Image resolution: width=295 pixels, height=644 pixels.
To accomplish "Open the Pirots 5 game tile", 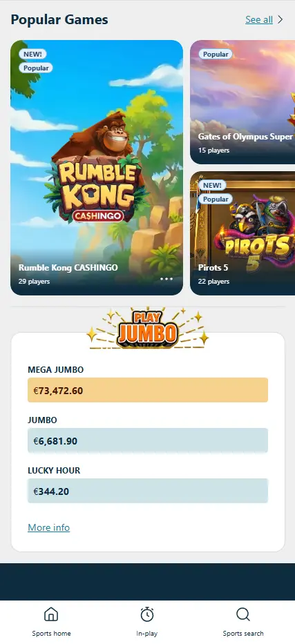I will 242,233.
